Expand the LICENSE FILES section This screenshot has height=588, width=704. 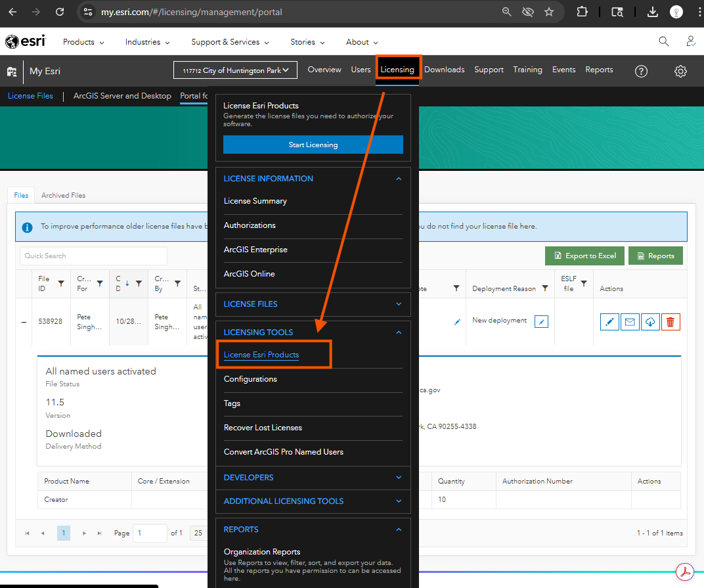tap(398, 304)
